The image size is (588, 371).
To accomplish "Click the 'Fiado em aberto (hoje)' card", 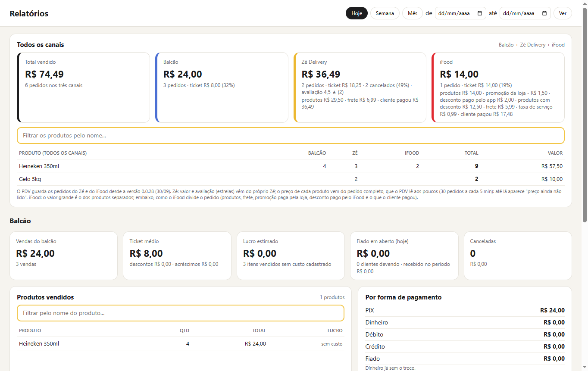I will pyautogui.click(x=404, y=256).
